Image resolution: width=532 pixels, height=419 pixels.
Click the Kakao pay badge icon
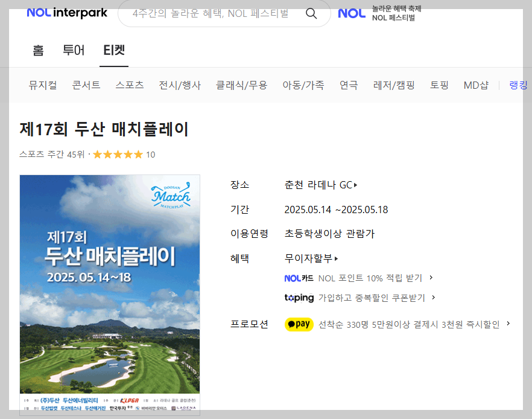tap(299, 324)
